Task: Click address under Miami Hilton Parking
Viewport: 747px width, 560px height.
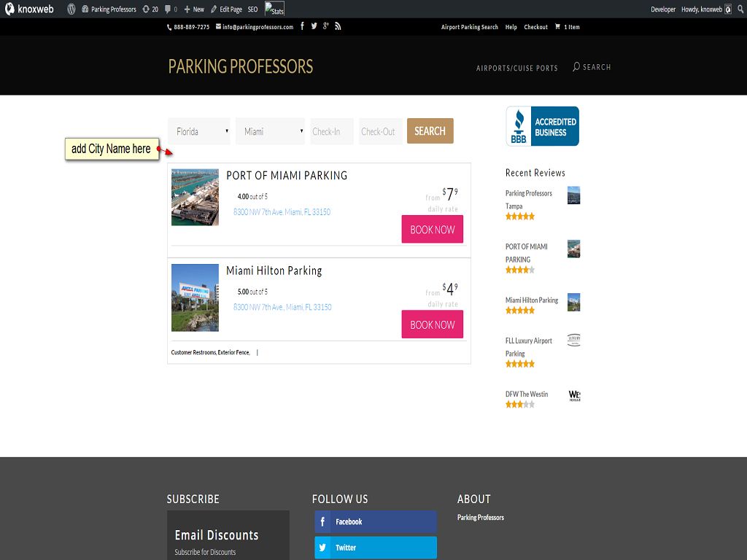Action: click(282, 307)
